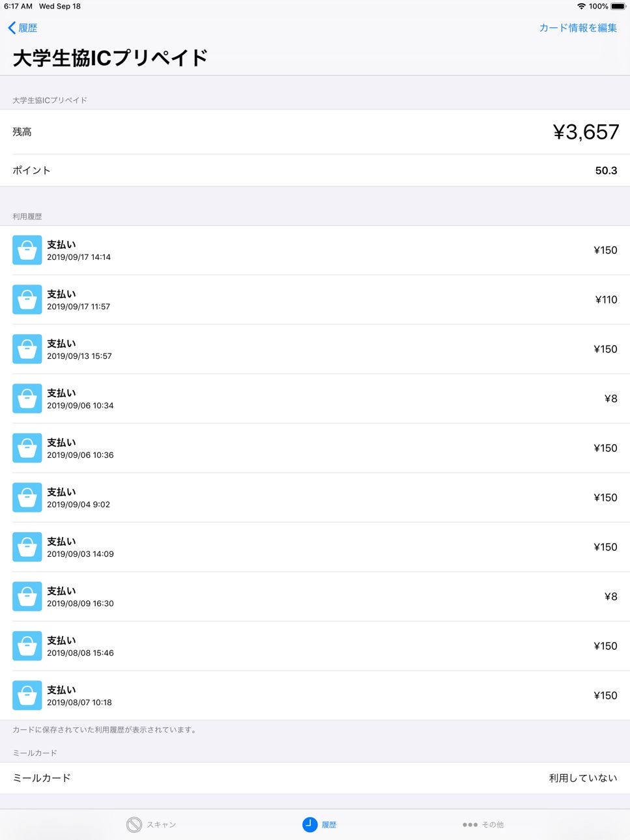630x840 pixels.
Task: Select the 2019/09/03 14:09 payment row
Action: 315,547
